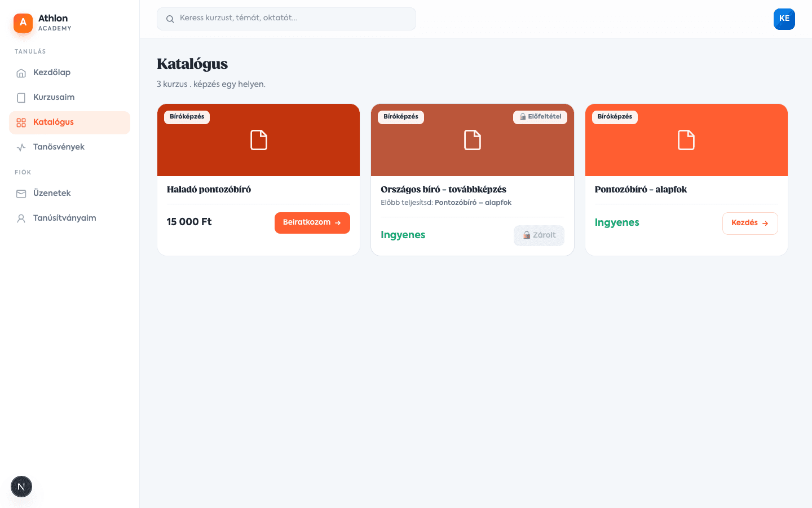Open Kezdőlap in the sidebar
This screenshot has width=812, height=508.
tap(69, 73)
